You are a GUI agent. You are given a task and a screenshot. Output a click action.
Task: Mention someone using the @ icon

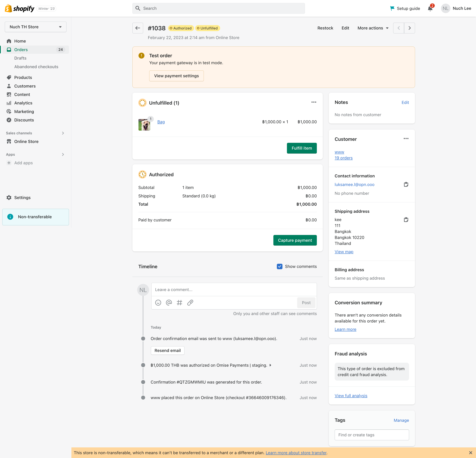tap(169, 302)
